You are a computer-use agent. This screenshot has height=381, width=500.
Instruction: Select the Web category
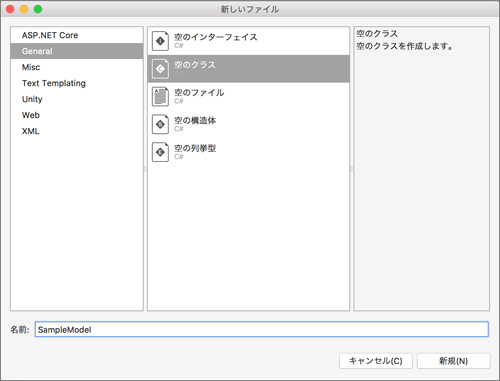coord(77,115)
